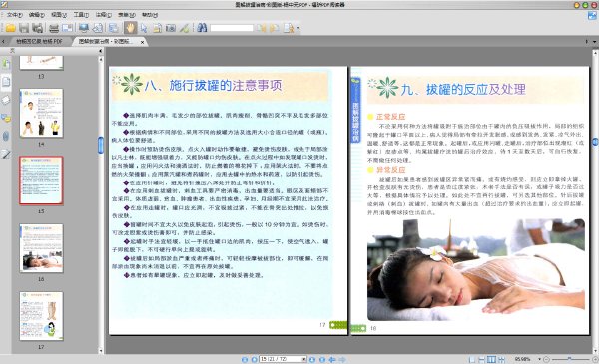Viewport: 599px width, 364px height.
Task: Click the Find Next icon
Action: (x=274, y=28)
